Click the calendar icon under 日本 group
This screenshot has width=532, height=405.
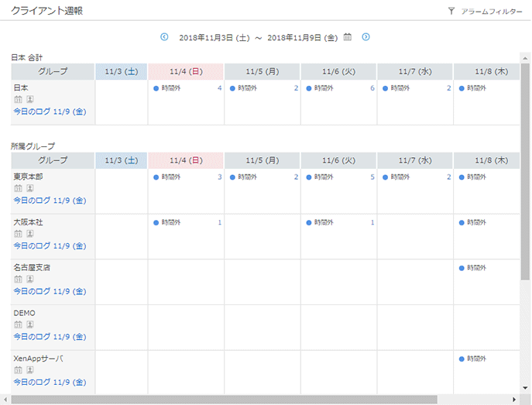pos(18,100)
